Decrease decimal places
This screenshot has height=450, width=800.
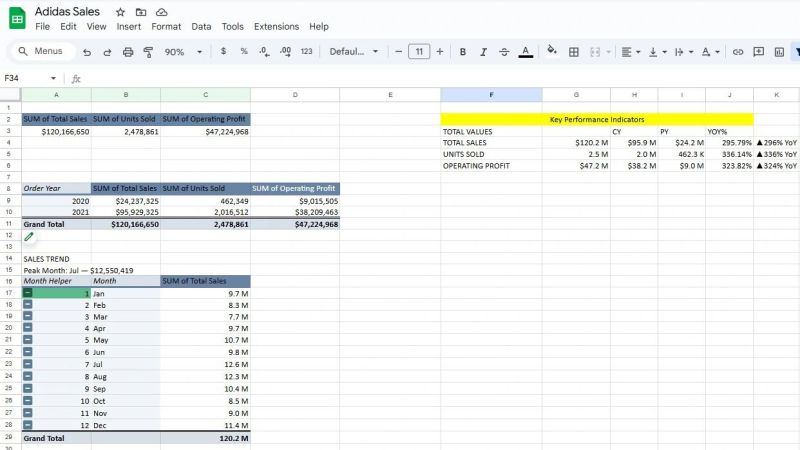pos(264,52)
